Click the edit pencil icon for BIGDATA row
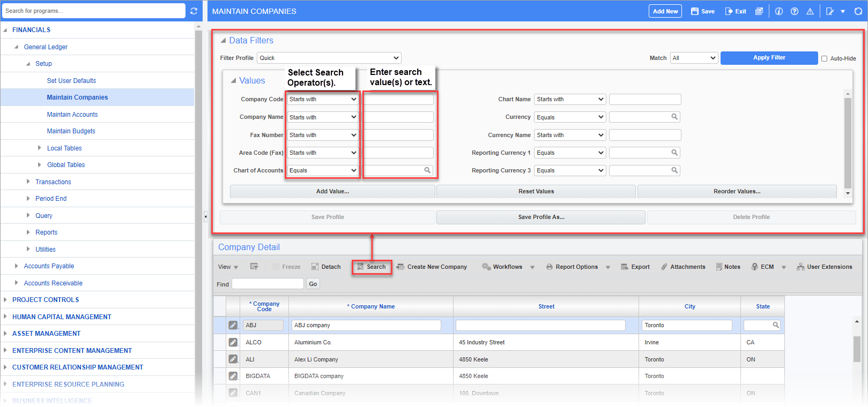Viewport: 868px width, 407px height. (x=233, y=376)
